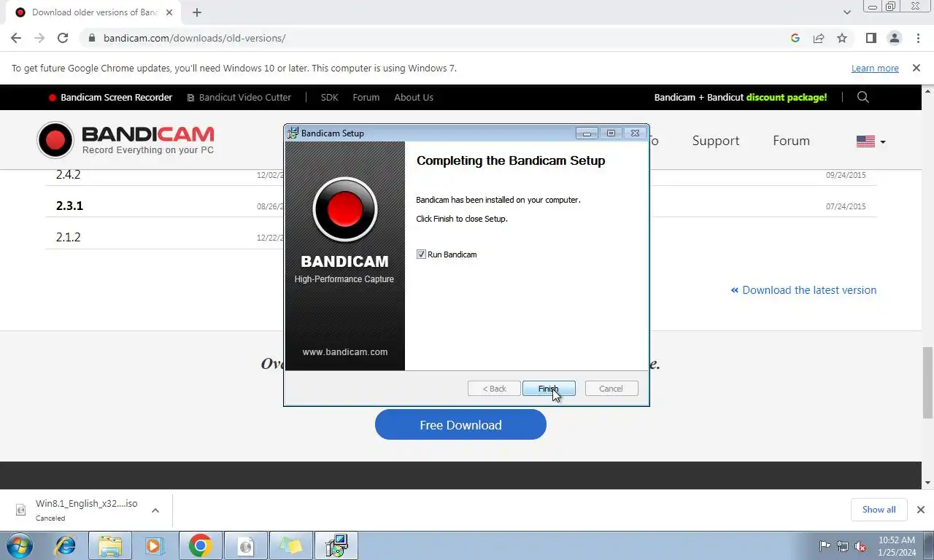Click the Bandicam logo on the site header
Viewport: 934px width, 560px height.
pos(126,140)
